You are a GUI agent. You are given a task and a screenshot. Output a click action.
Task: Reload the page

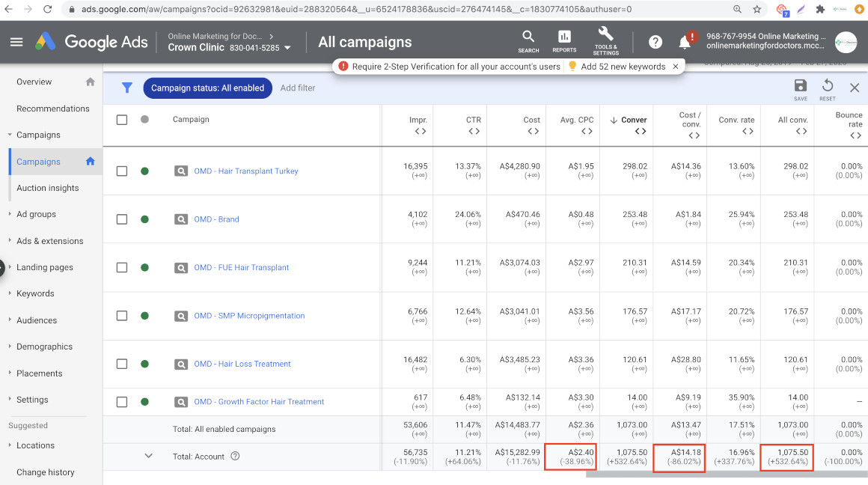pos(48,10)
